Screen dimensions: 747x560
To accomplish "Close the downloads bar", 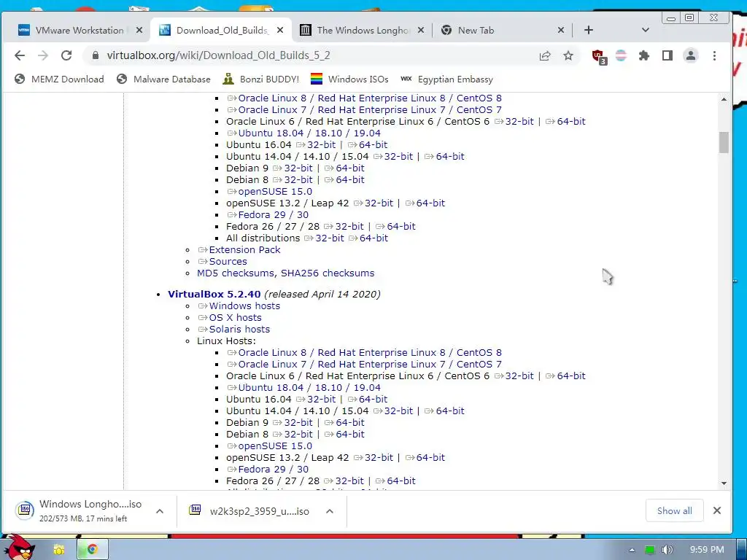I will click(717, 511).
